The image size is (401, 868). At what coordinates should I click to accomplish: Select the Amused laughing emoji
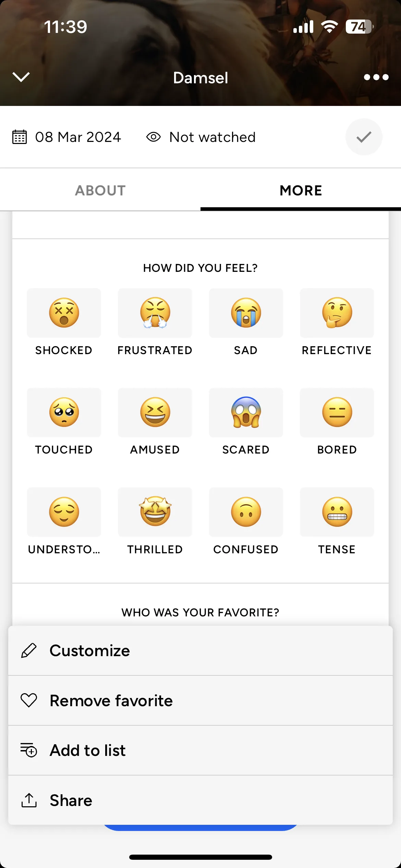coord(155,412)
